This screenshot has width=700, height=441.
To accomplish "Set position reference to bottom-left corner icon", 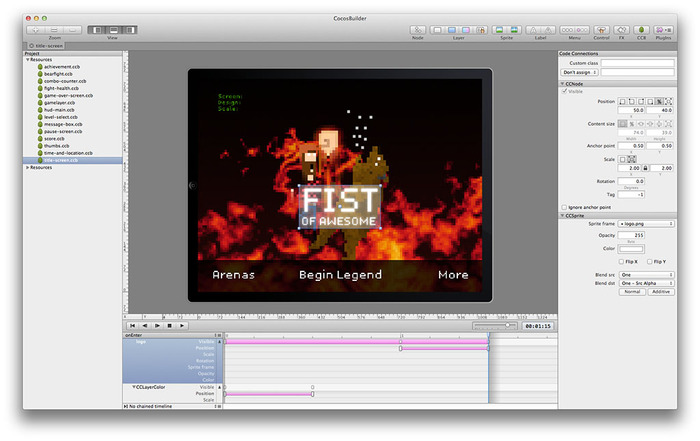I will coord(622,102).
